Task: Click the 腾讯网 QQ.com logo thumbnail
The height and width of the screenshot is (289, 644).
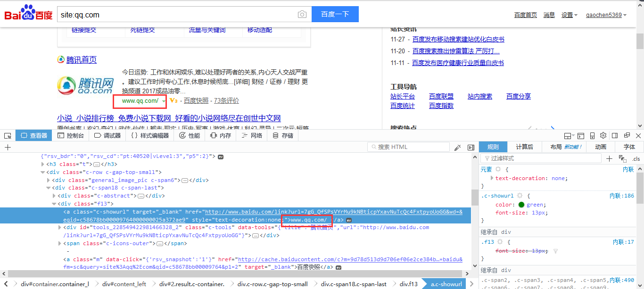Action: click(x=86, y=86)
